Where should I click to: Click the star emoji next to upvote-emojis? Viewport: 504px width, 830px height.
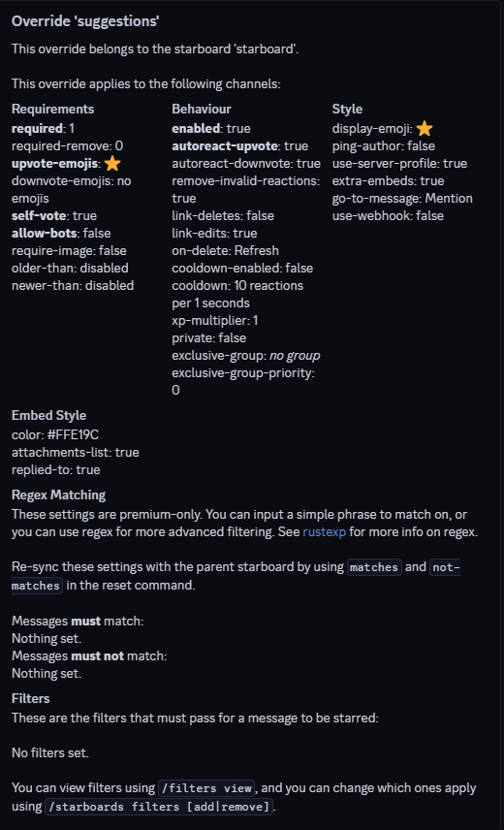[112, 164]
